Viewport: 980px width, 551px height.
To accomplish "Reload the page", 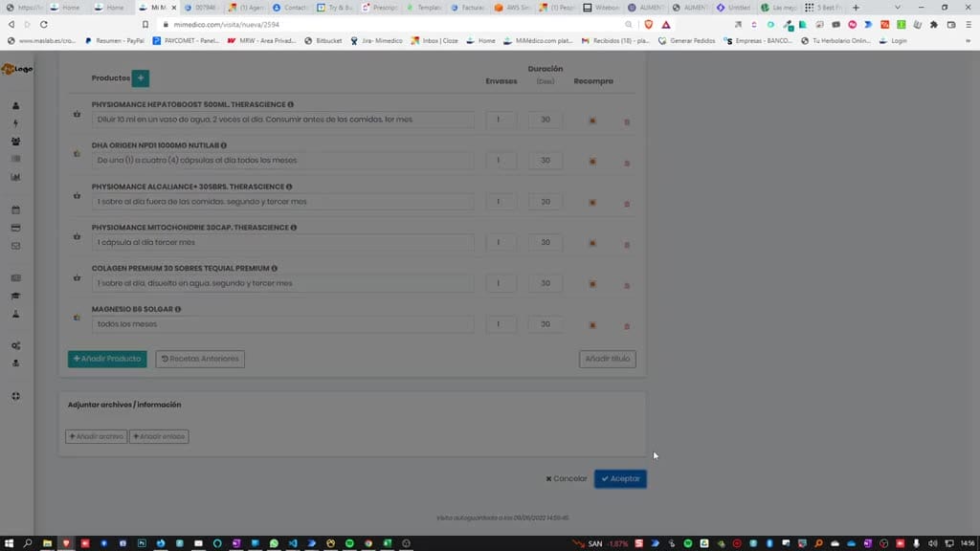I will [x=44, y=24].
